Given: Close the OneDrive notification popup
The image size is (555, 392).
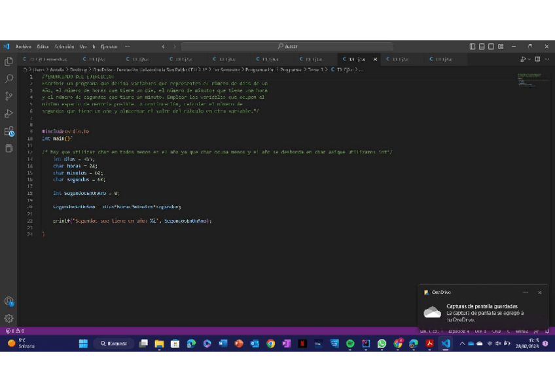Looking at the screenshot, I should click(x=539, y=293).
